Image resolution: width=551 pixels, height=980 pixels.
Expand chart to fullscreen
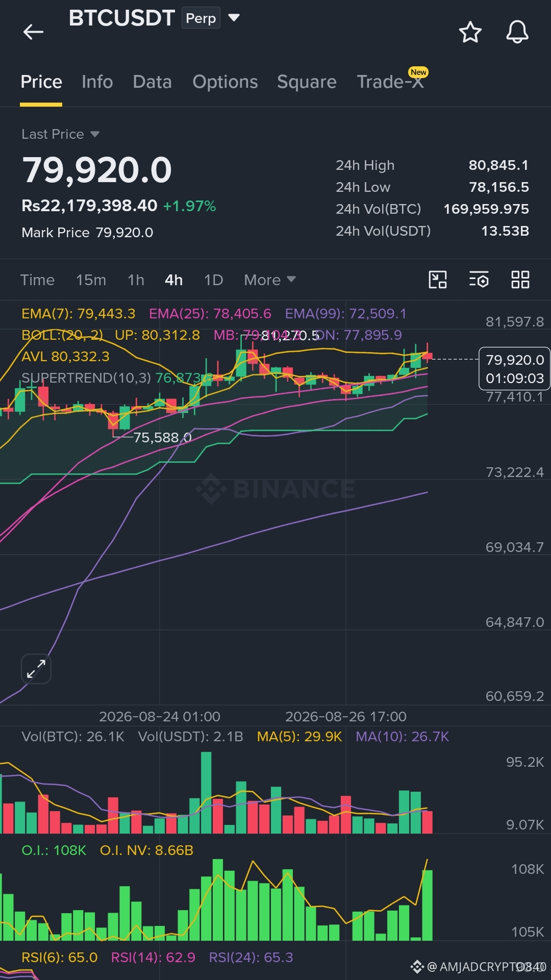click(36, 668)
